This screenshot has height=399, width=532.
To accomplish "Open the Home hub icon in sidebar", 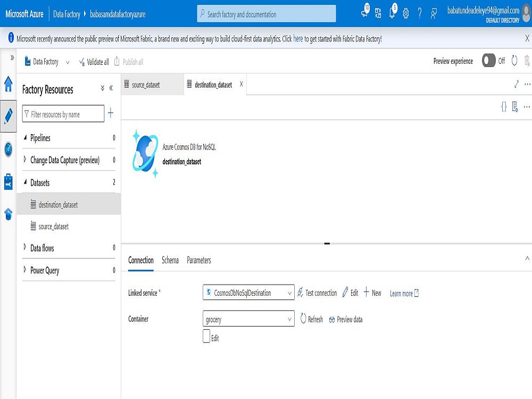I will (x=8, y=84).
